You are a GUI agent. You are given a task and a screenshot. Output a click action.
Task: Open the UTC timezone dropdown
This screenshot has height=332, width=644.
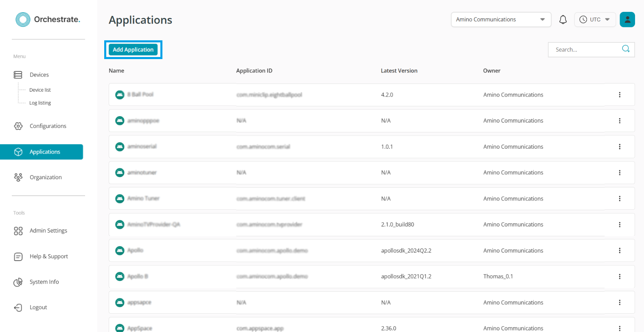pos(595,20)
